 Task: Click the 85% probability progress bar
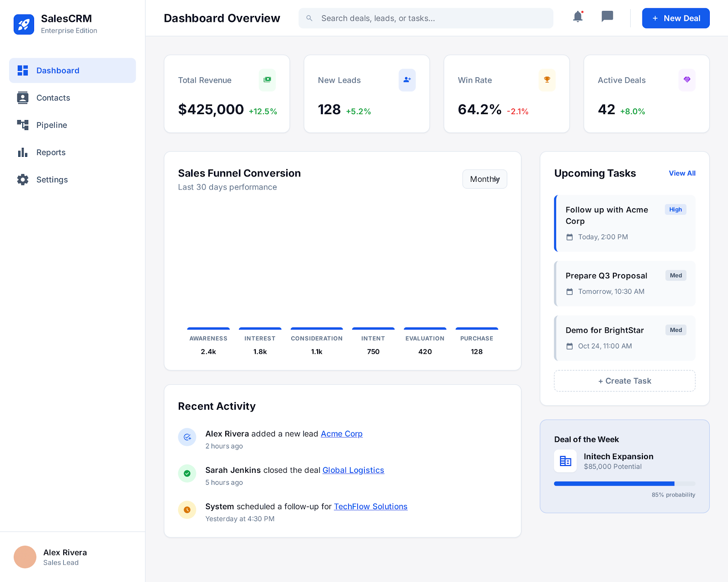click(624, 483)
